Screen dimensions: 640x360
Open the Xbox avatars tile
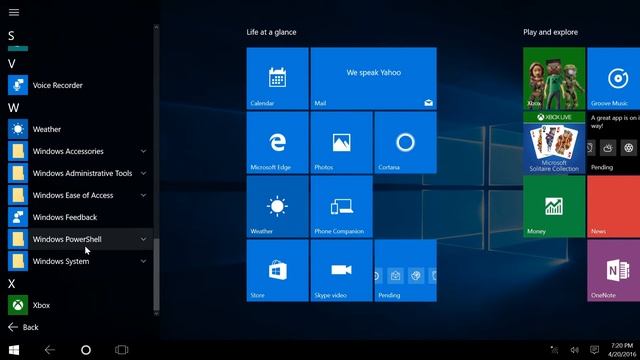click(x=554, y=78)
